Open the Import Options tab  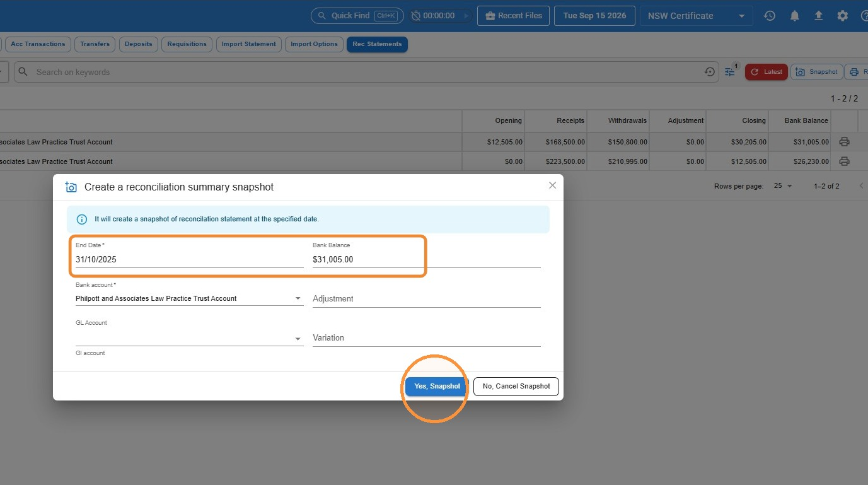click(x=314, y=44)
